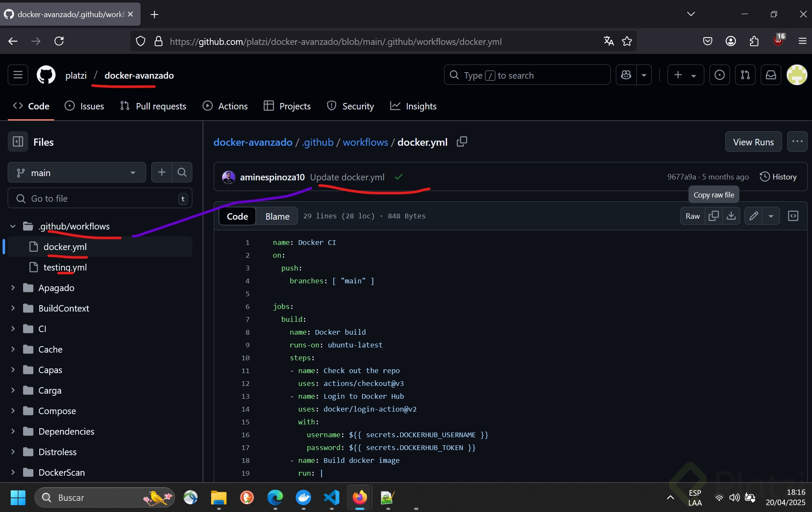Click the pencil edit file icon
Screen dimensions: 812x512
[754, 216]
